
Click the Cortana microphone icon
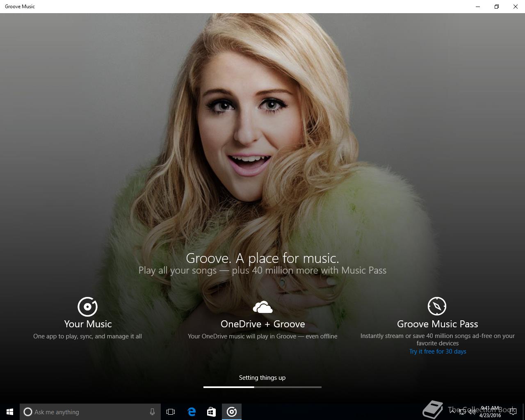(152, 412)
